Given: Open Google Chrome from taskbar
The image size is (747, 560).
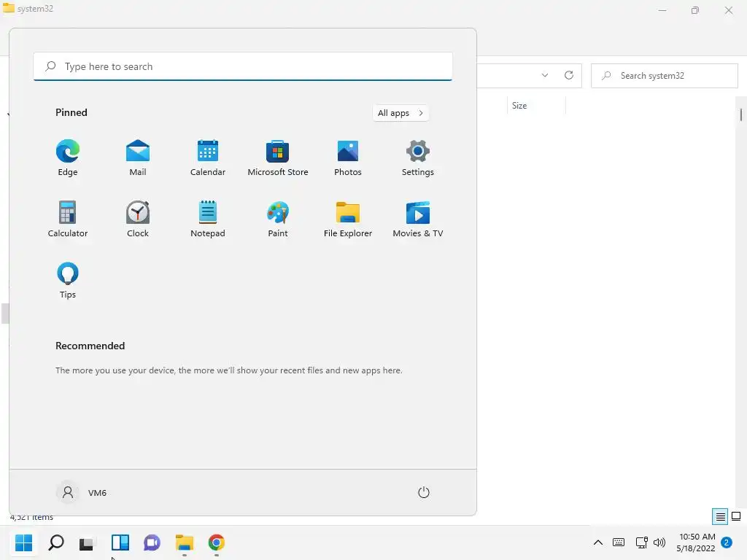Looking at the screenshot, I should pos(216,542).
